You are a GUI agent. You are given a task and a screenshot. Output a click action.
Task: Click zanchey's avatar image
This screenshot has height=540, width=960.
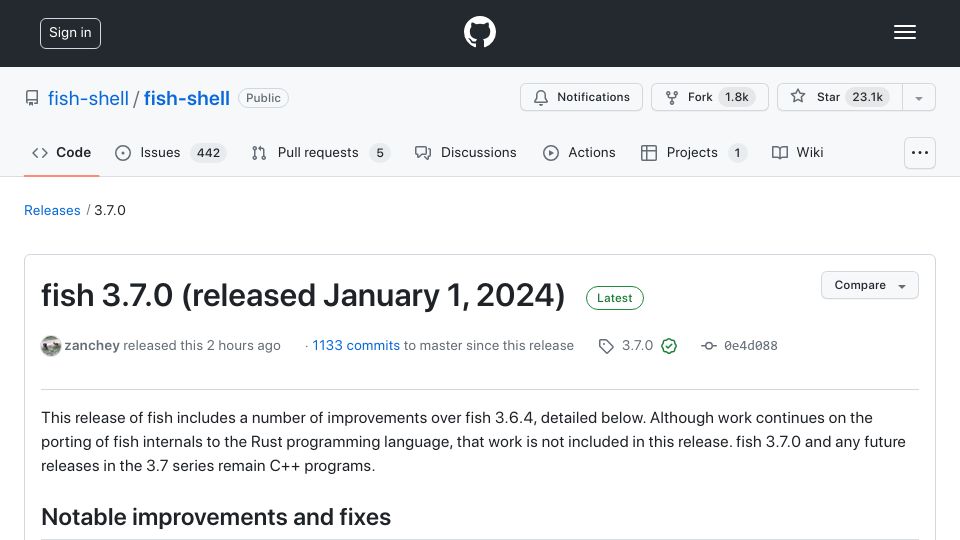tap(51, 346)
